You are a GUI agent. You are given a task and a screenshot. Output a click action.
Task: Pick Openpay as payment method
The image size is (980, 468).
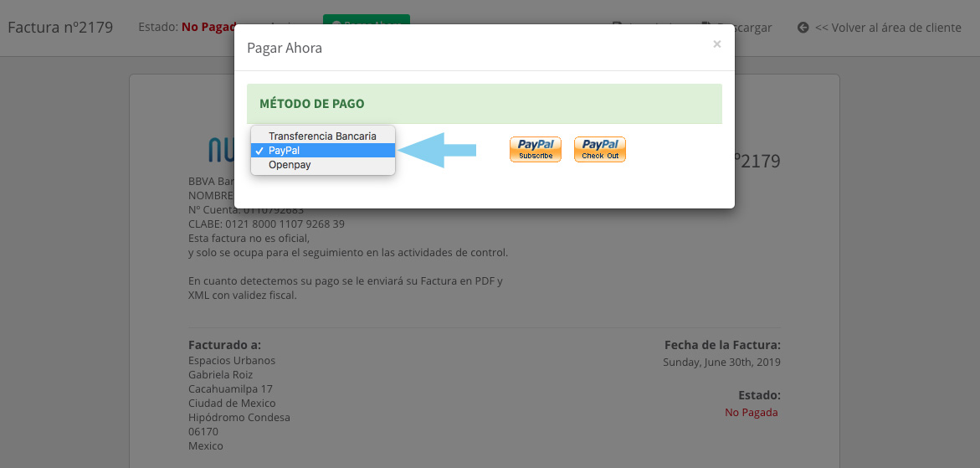322,165
